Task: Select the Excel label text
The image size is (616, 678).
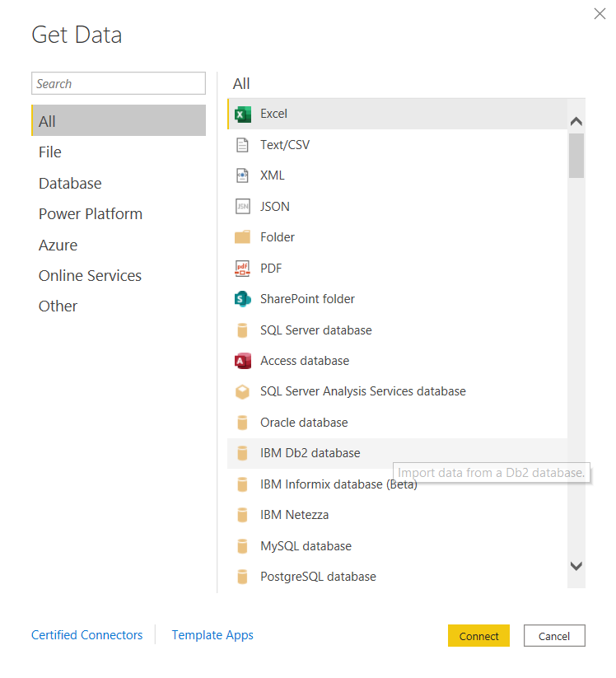Action: click(x=273, y=114)
